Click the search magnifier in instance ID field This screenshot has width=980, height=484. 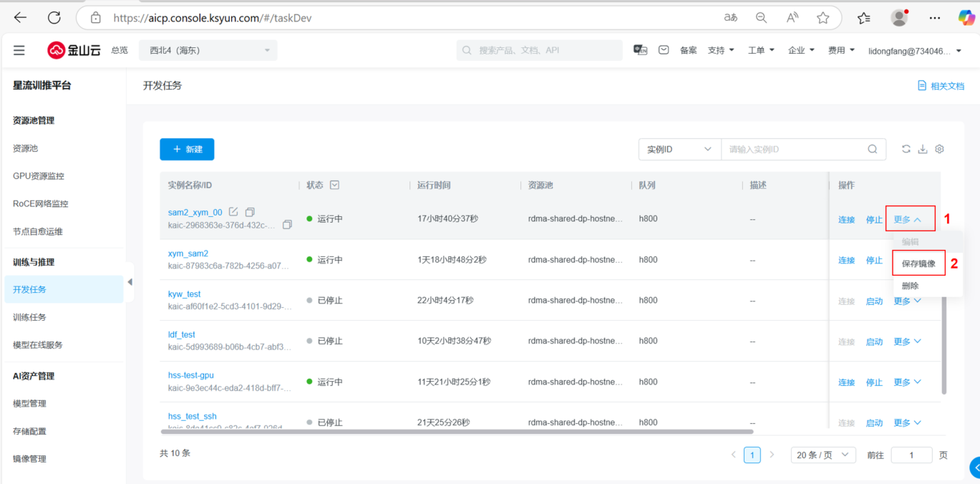pos(872,149)
